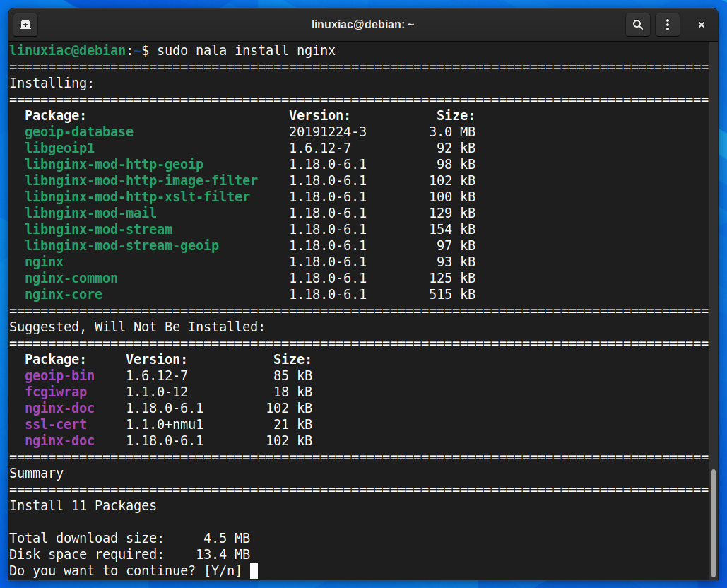The width and height of the screenshot is (727, 588).
Task: Click the sudo nala install command
Action: tap(246, 51)
